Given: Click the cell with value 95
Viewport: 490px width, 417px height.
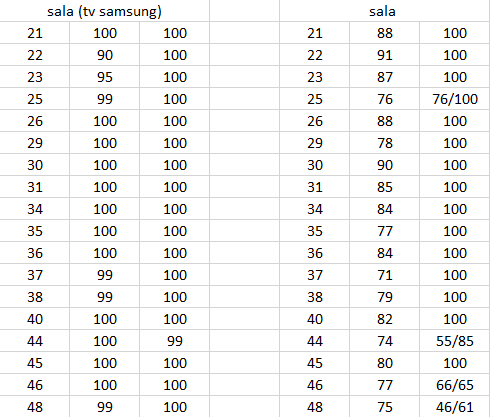Looking at the screenshot, I should pyautogui.click(x=105, y=77).
